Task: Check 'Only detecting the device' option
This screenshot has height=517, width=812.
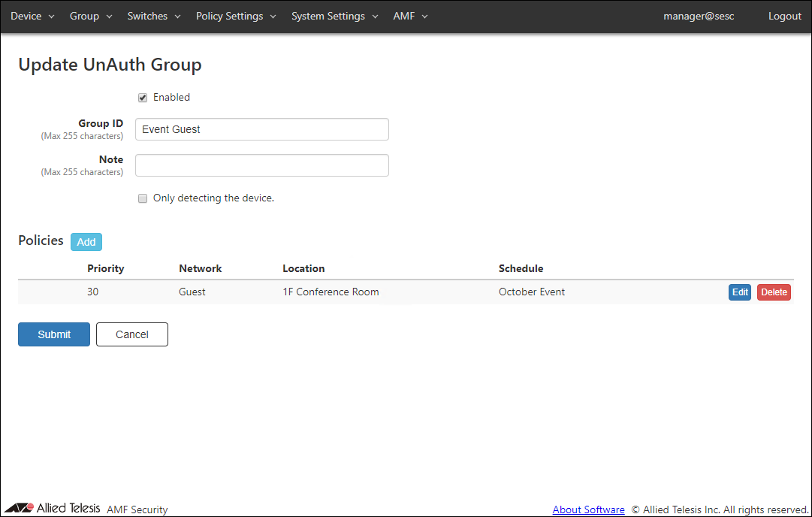Action: pos(143,199)
